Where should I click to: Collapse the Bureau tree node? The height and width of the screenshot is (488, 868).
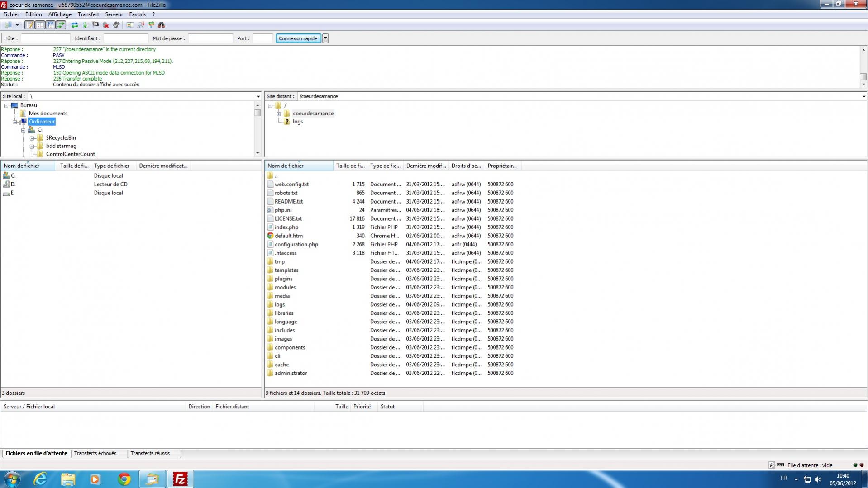(x=6, y=105)
